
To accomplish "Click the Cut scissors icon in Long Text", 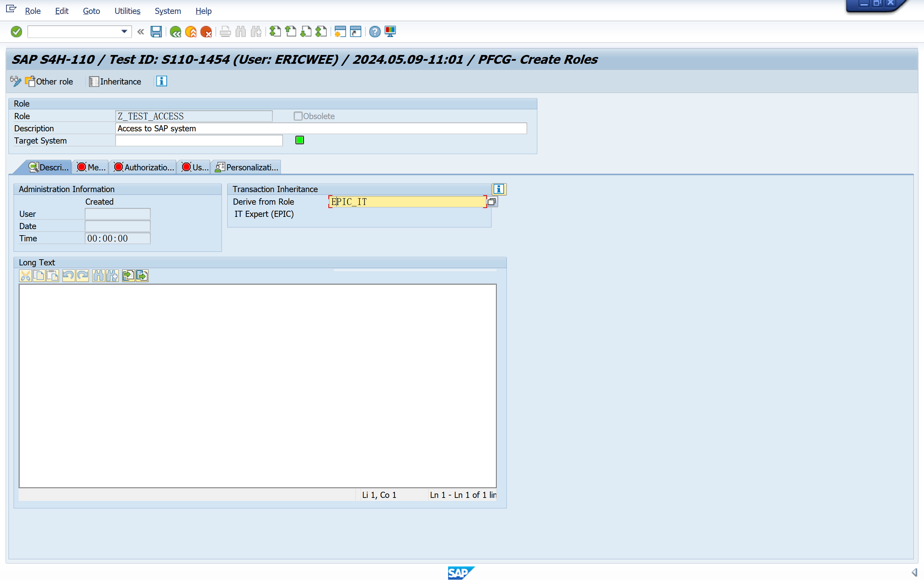I will (25, 276).
